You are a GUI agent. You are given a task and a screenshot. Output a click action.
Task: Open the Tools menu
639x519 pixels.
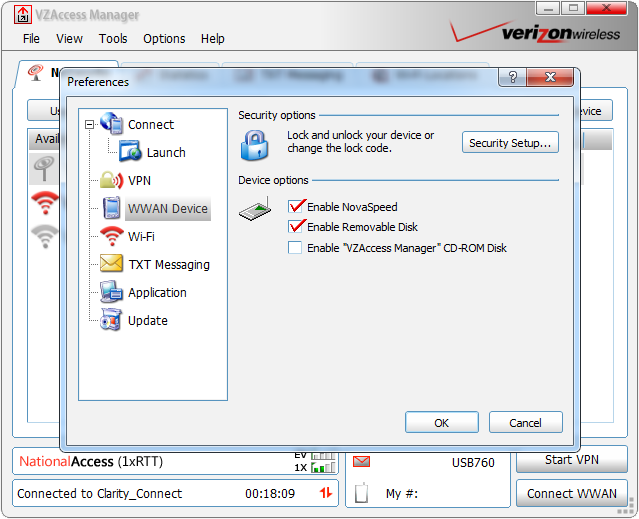[x=113, y=39]
